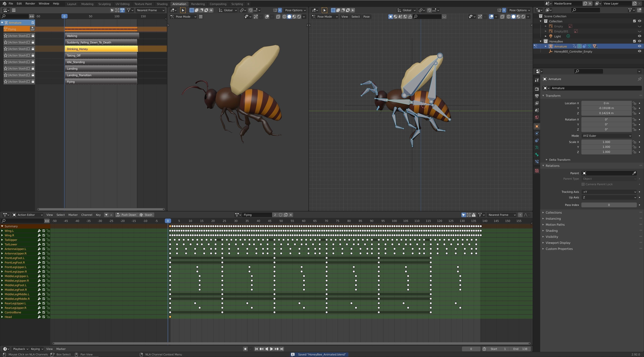The height and width of the screenshot is (357, 644).
Task: Open the Bone properties tab
Action: coord(536,155)
